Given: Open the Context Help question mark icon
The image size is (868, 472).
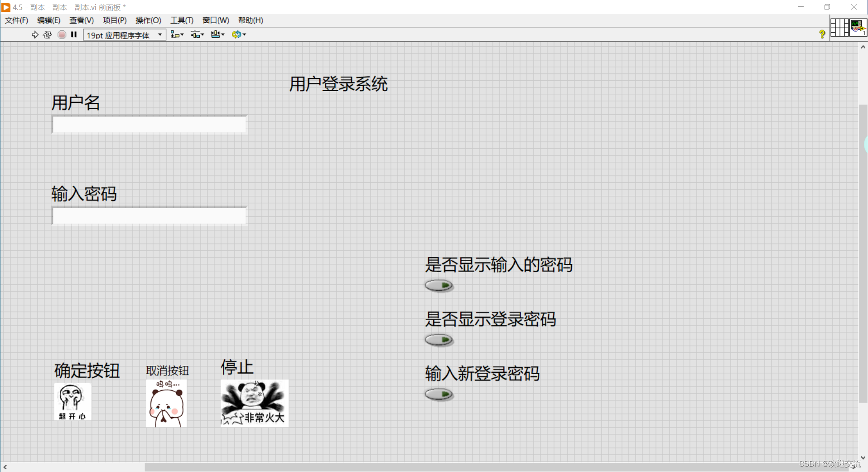Looking at the screenshot, I should [822, 34].
